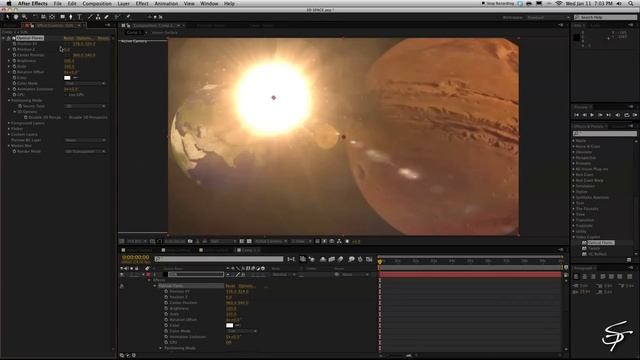Click current timecode 0:00:00:00 in timeline
Viewport: 640px width, 360px height.
click(136, 258)
